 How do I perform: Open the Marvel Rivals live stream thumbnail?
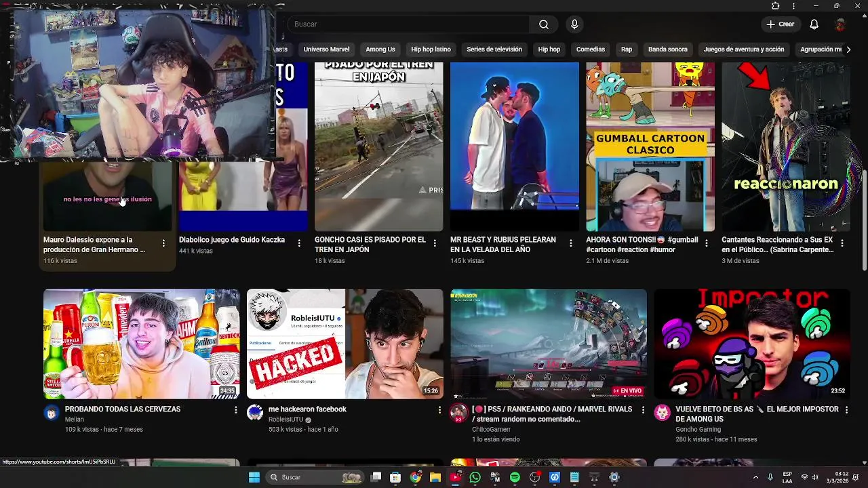point(548,344)
